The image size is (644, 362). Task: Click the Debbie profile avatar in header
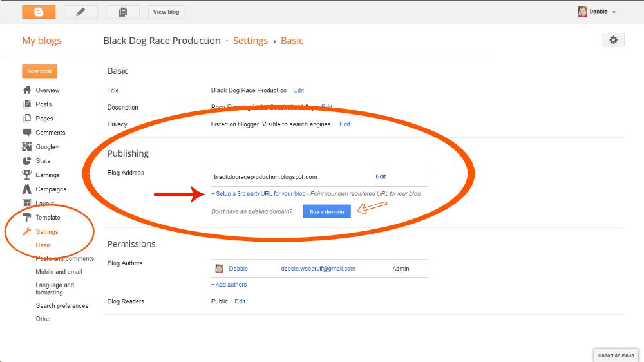click(x=582, y=12)
